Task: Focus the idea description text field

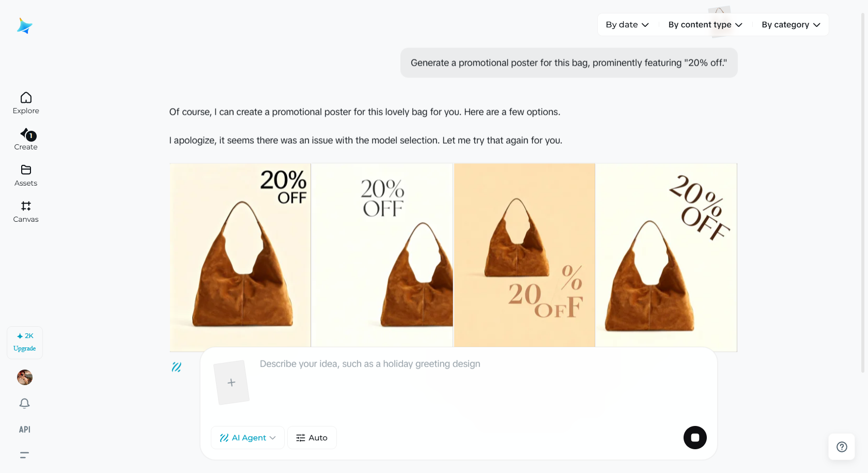Action: point(465,383)
